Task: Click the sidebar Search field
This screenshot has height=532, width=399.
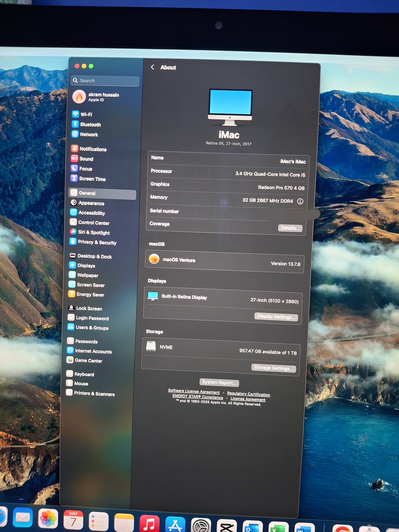Action: click(105, 81)
